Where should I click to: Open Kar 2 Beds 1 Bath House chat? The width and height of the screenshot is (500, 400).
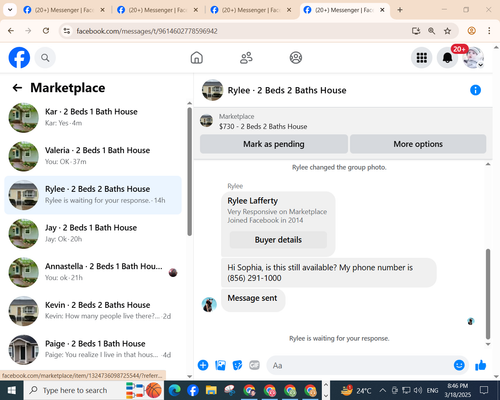tap(93, 118)
